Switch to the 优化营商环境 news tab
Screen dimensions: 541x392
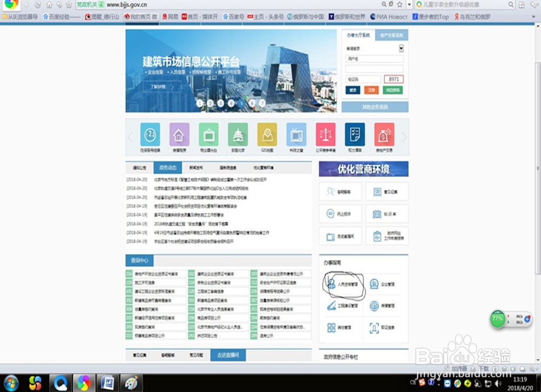tap(263, 168)
